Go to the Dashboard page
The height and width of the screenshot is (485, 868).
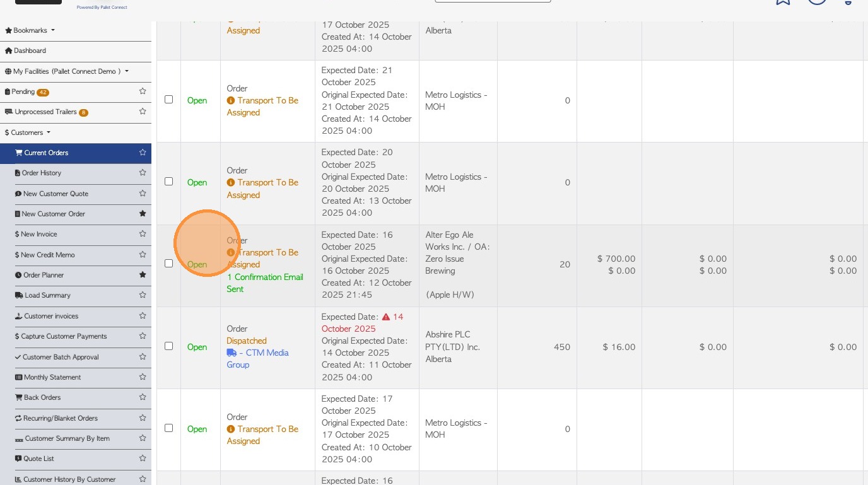pyautogui.click(x=30, y=50)
